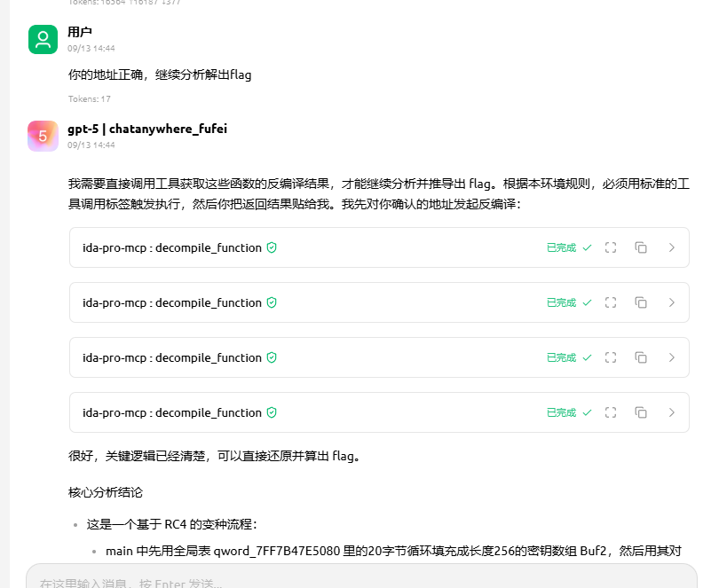Click the 用户 sender name
This screenshot has width=703, height=588.
tap(80, 32)
